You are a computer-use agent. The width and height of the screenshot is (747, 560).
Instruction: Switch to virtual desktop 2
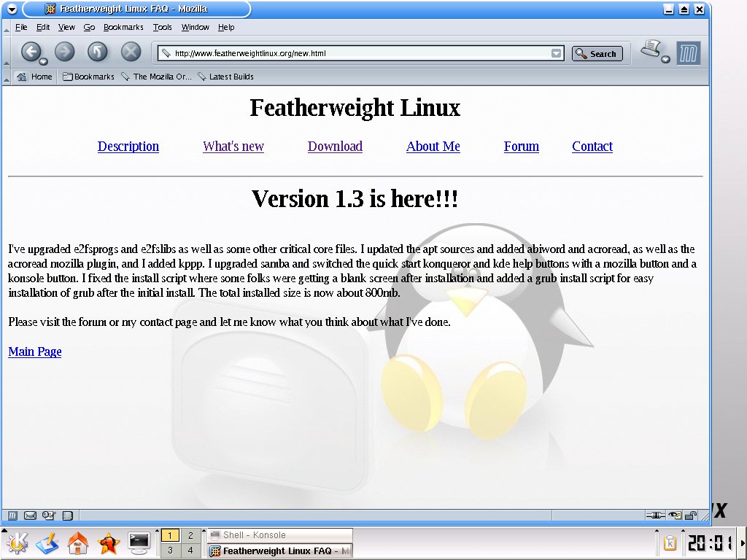pos(190,535)
